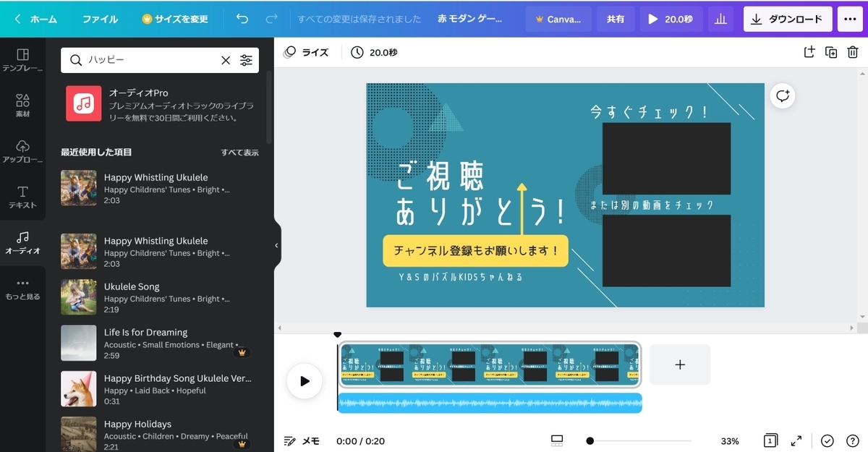Select the オーディオ audio tab

22,244
